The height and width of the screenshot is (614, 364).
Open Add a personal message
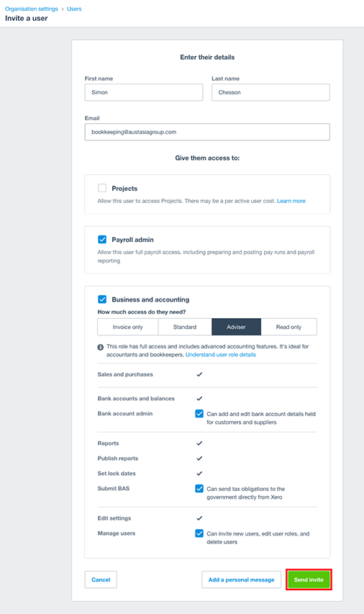coord(242,579)
